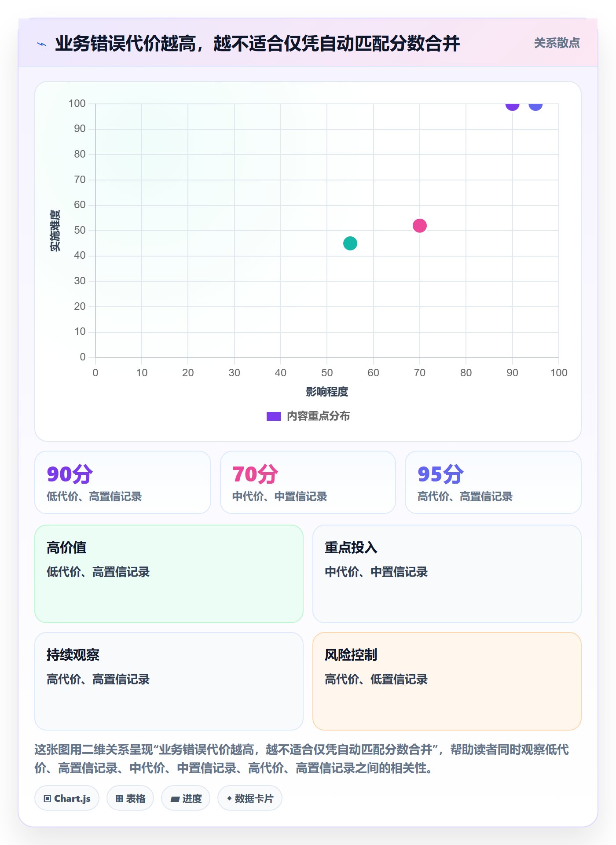616x845 pixels.
Task: Click the 实施难度 y-axis title
Action: [x=55, y=231]
